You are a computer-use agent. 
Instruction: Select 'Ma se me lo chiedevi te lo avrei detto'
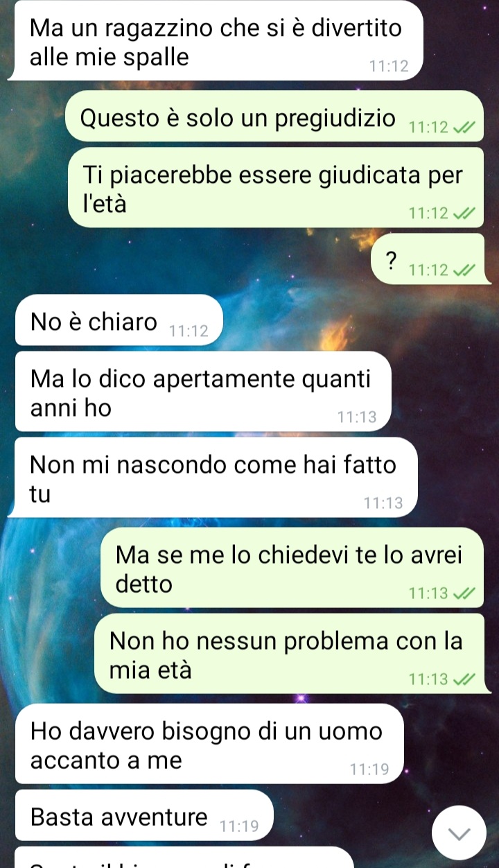(x=292, y=567)
